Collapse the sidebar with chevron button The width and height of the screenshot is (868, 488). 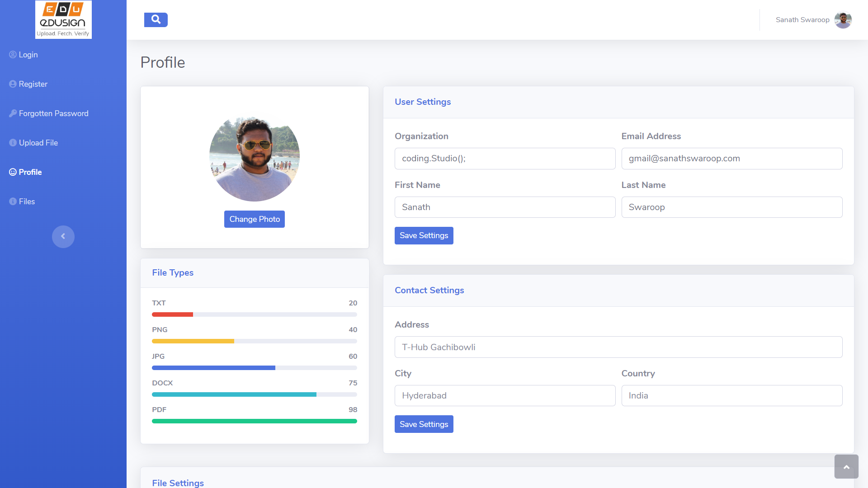[63, 236]
